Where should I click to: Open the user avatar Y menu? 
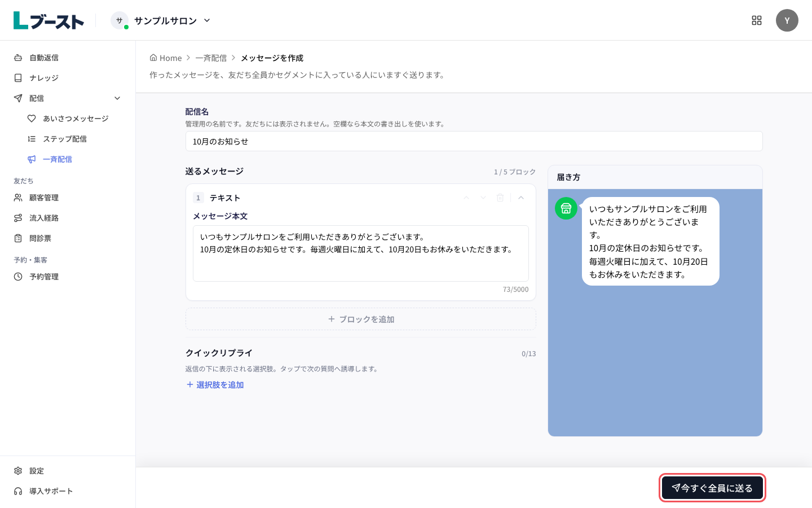tap(787, 20)
